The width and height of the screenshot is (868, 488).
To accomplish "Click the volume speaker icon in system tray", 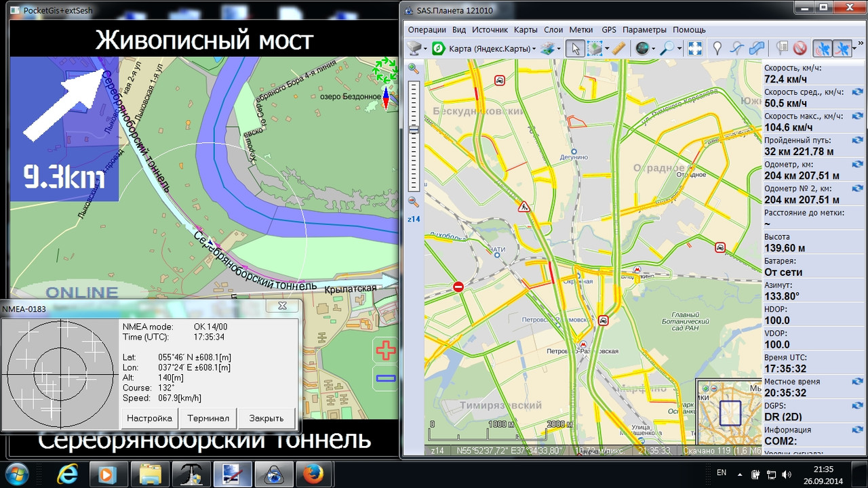I will tap(787, 474).
